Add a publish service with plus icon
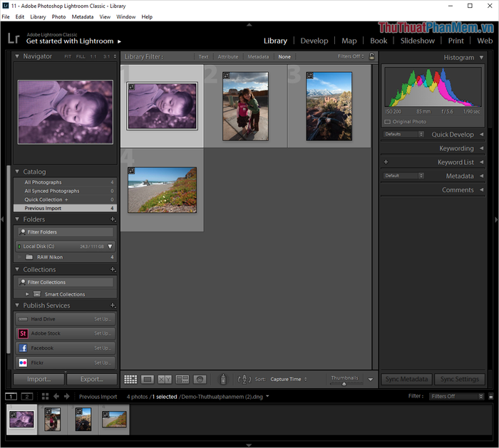The height and width of the screenshot is (448, 499). (113, 306)
